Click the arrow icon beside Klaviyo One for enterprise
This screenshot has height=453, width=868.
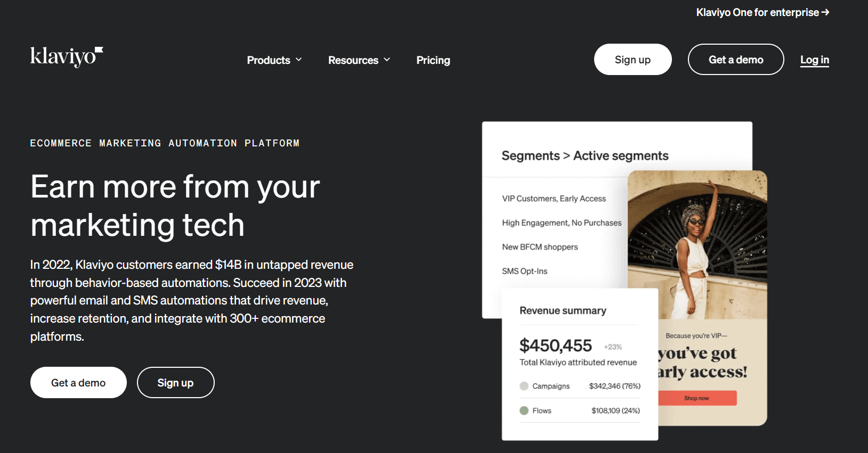825,12
